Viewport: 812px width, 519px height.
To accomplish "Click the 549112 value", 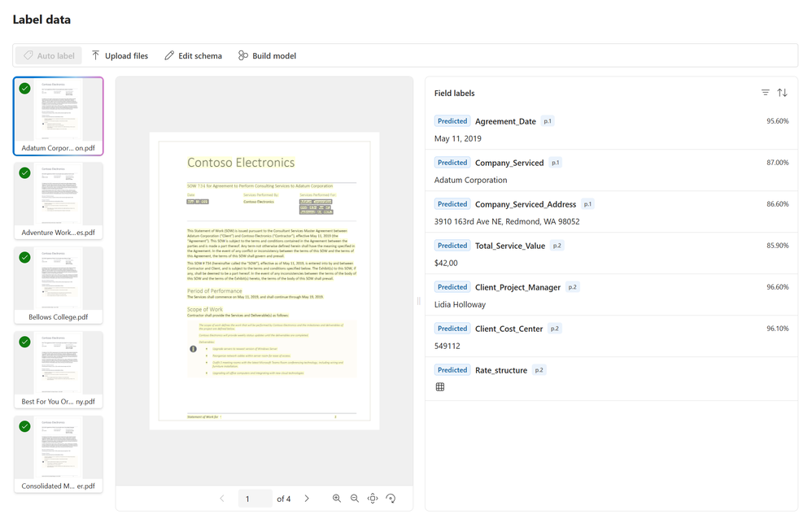I will click(x=447, y=346).
